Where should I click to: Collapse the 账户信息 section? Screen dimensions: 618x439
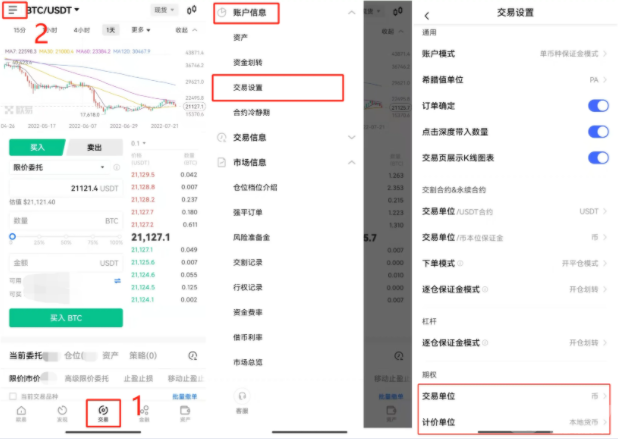pos(350,14)
